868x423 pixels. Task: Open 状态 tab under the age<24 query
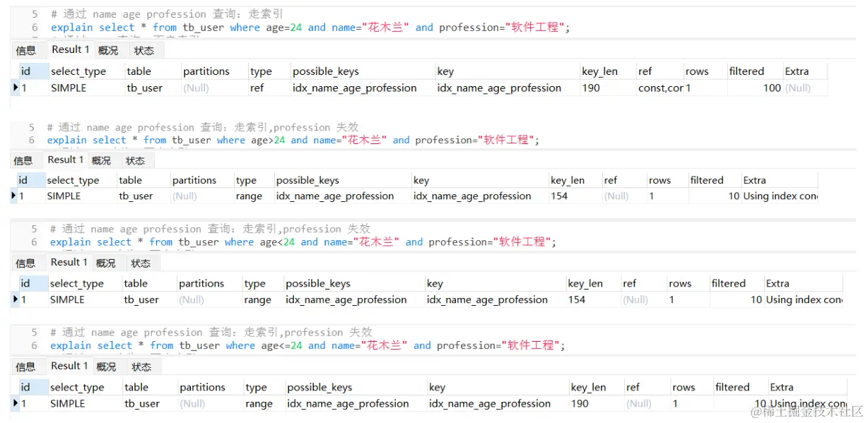click(141, 263)
